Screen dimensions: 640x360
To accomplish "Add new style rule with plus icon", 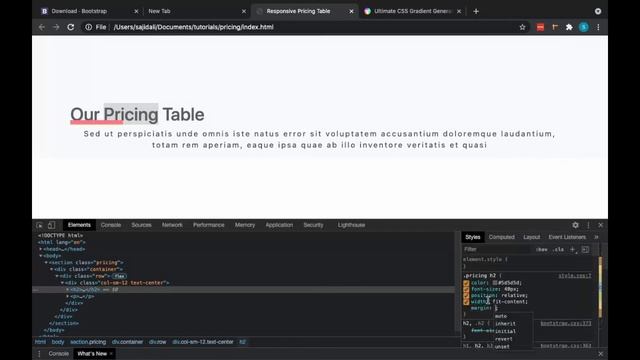I will tap(573, 249).
